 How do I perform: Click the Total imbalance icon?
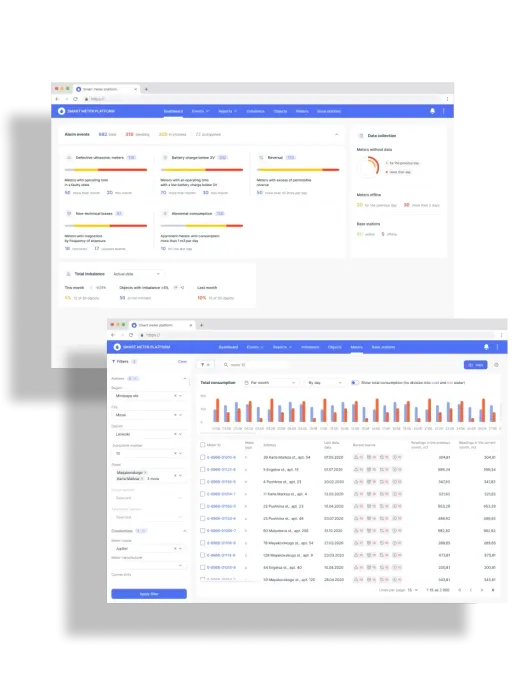pyautogui.click(x=68, y=274)
